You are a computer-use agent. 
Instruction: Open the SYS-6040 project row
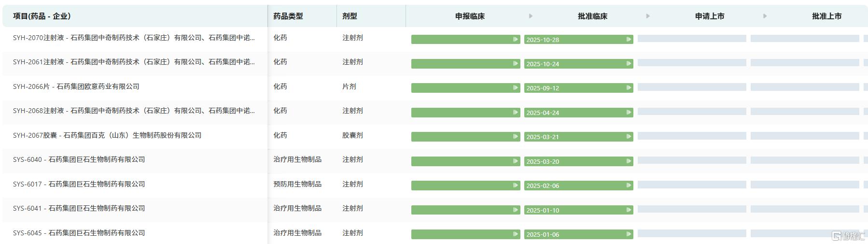79,159
